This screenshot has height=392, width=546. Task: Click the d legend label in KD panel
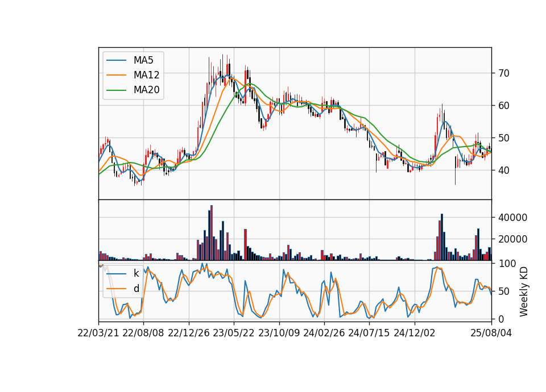pyautogui.click(x=136, y=289)
